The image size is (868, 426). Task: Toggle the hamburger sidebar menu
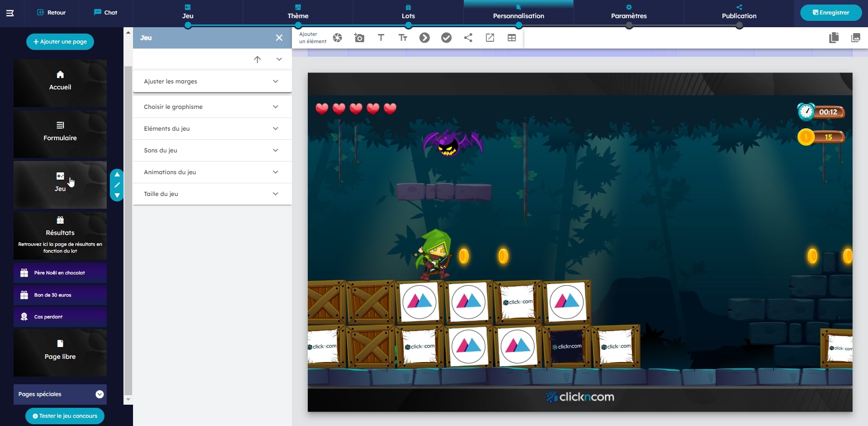point(10,13)
